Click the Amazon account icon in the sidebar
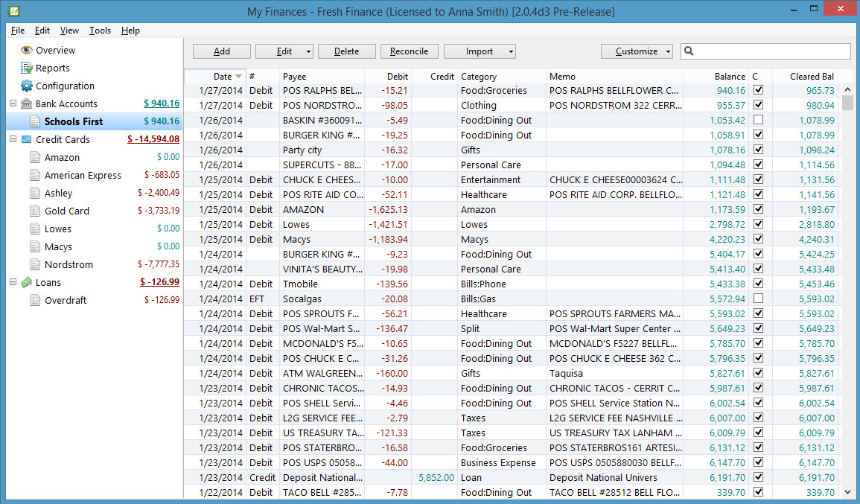Viewport: 860px width, 504px height. (35, 157)
